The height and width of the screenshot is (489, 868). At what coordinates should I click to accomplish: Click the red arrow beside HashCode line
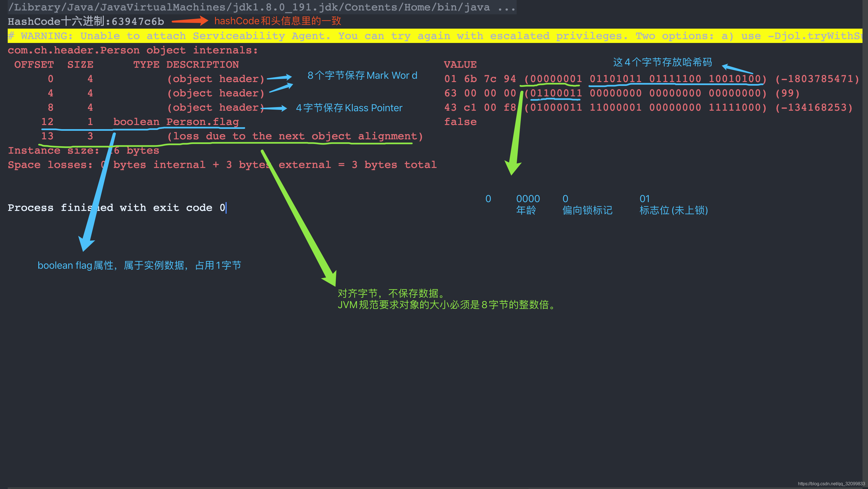[x=190, y=21]
